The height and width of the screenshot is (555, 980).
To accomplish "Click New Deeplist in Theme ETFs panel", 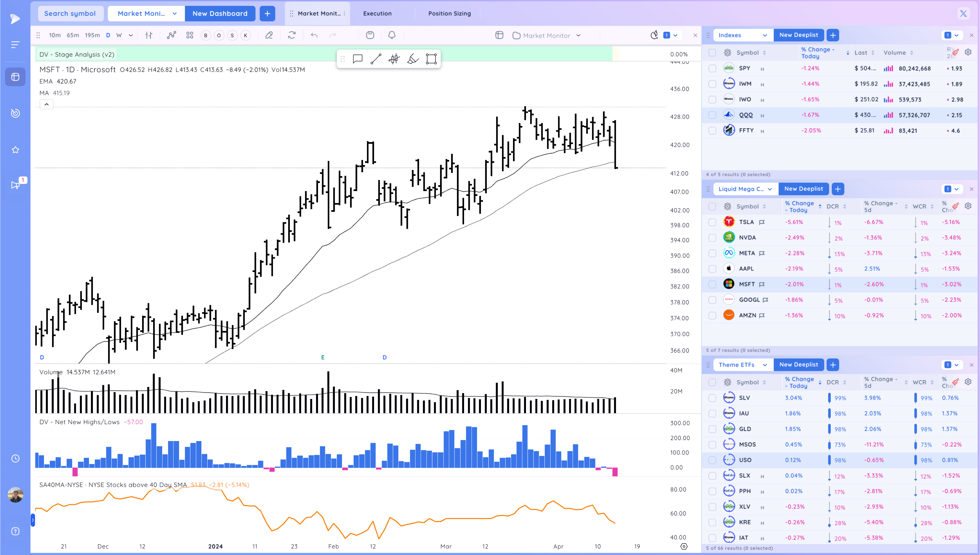I will point(798,365).
